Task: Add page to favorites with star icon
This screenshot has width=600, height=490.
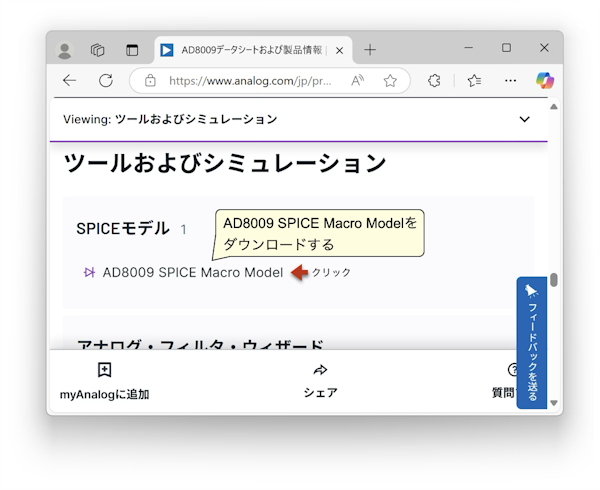Action: pyautogui.click(x=390, y=81)
